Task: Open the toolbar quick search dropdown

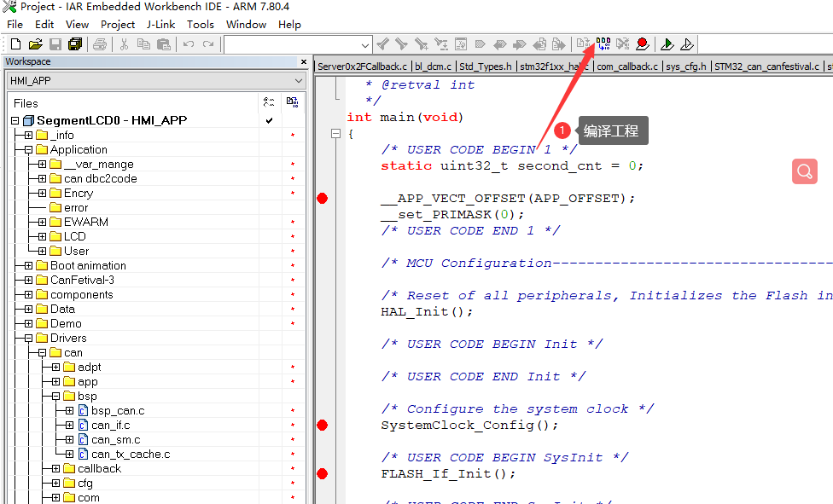Action: tap(364, 44)
